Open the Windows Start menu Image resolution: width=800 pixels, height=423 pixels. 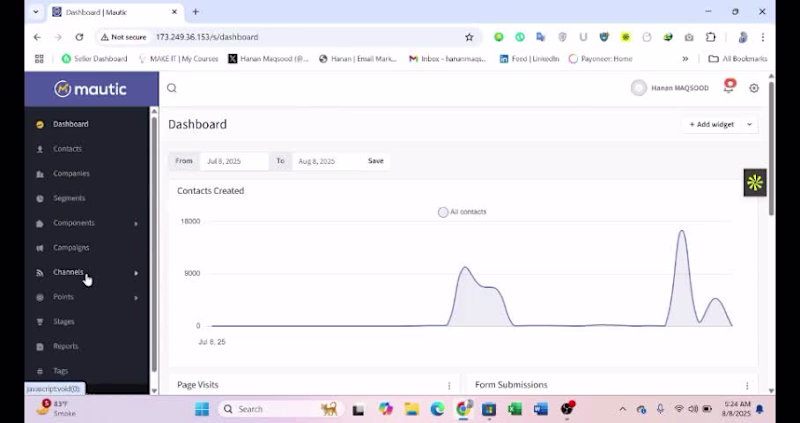click(x=202, y=409)
